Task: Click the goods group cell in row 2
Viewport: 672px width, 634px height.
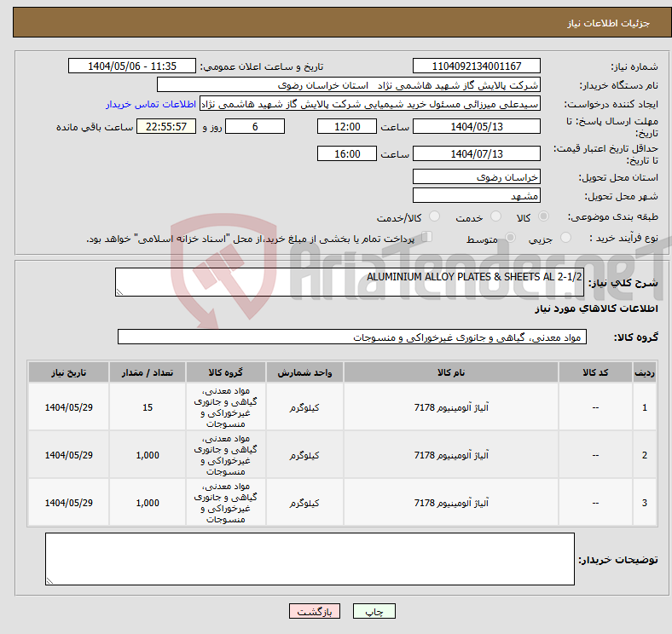Action: 225,455
